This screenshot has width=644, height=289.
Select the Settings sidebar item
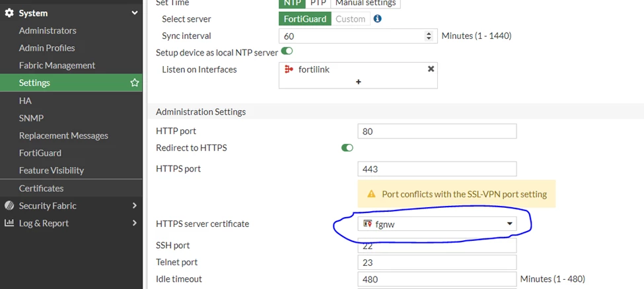pos(71,82)
